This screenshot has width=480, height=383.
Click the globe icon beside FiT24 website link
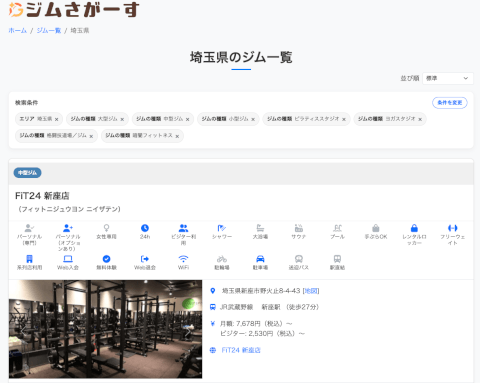click(213, 350)
